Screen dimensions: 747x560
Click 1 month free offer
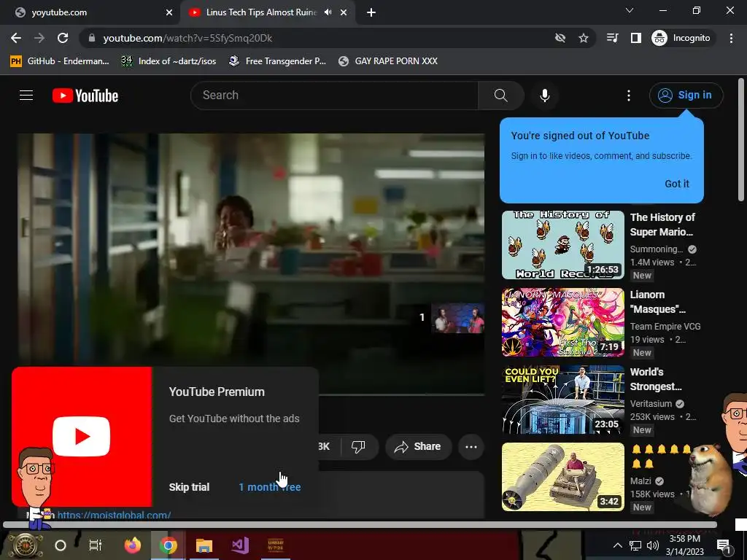270,487
